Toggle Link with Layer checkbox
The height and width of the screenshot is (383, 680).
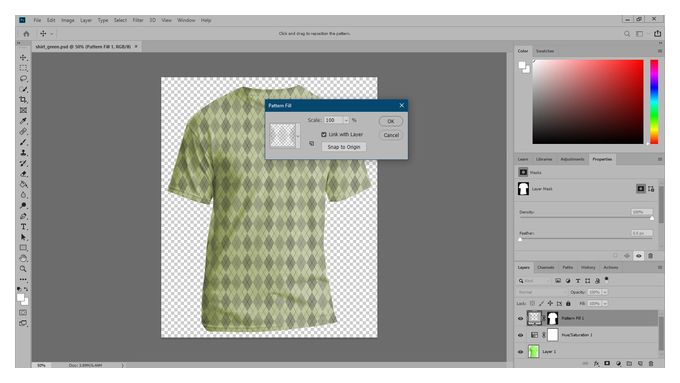point(324,134)
